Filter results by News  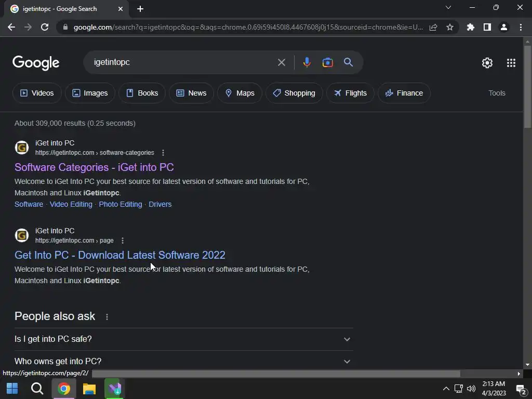point(191,93)
